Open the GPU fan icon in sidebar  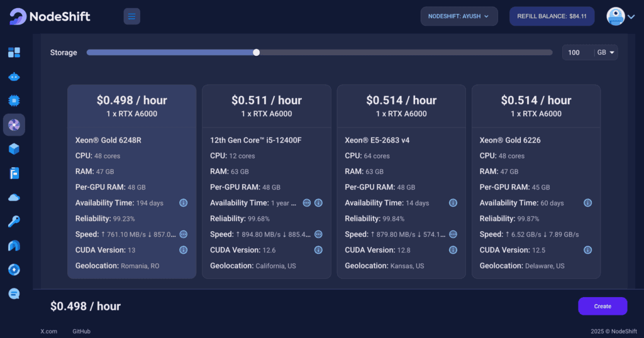coord(14,125)
